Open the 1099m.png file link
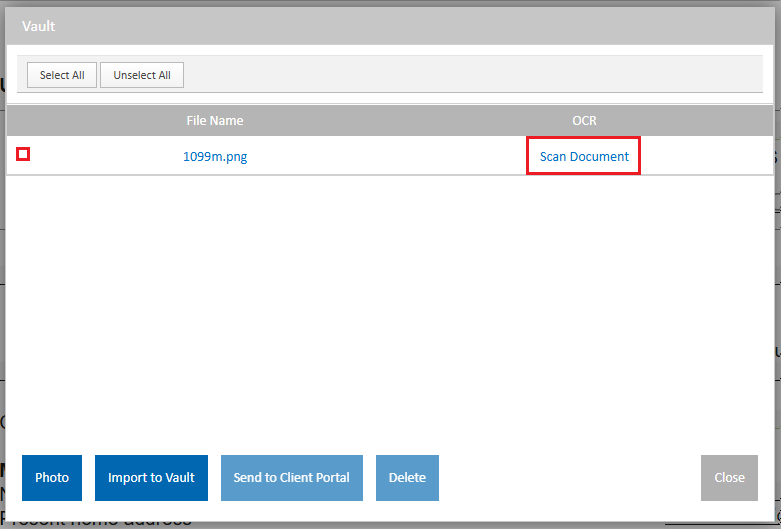 (x=215, y=157)
